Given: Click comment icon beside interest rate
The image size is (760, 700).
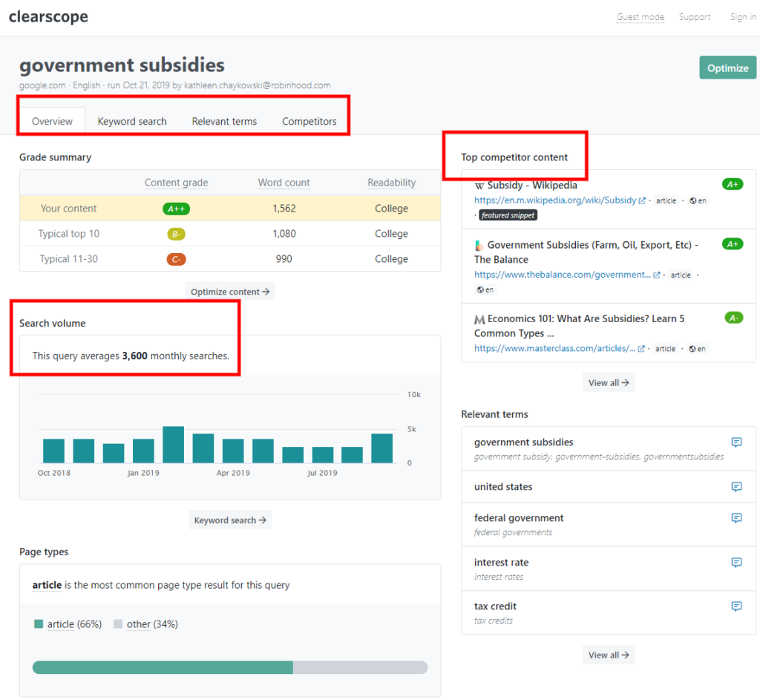Looking at the screenshot, I should pos(736,563).
